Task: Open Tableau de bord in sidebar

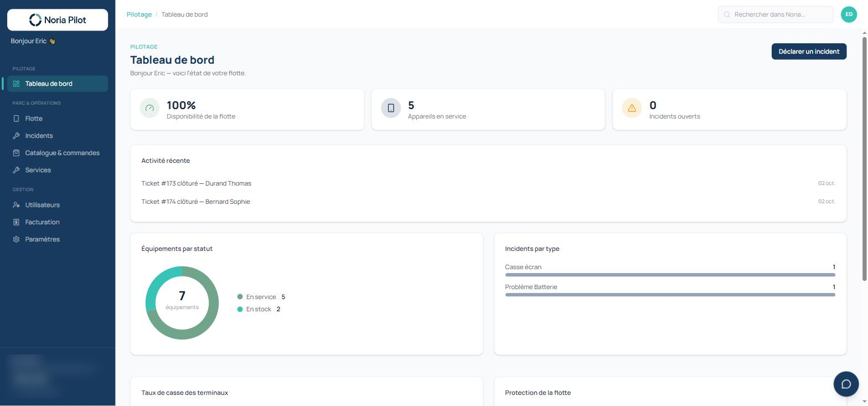Action: [58, 84]
